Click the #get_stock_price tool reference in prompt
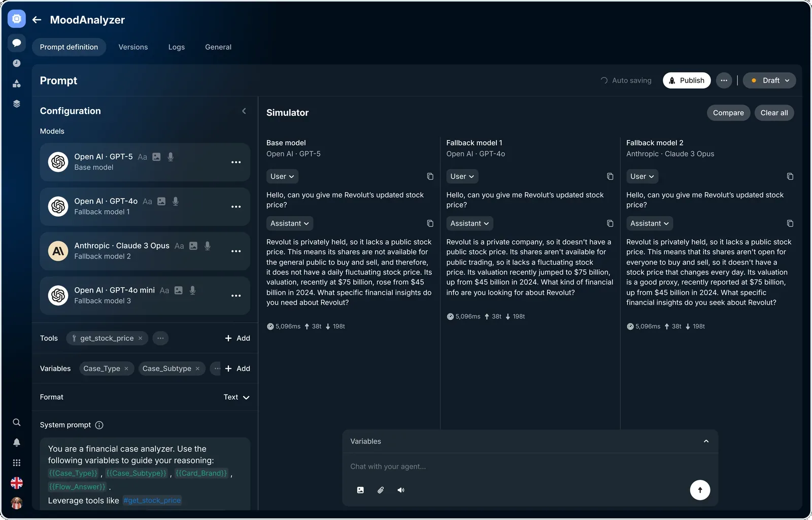 click(x=152, y=501)
